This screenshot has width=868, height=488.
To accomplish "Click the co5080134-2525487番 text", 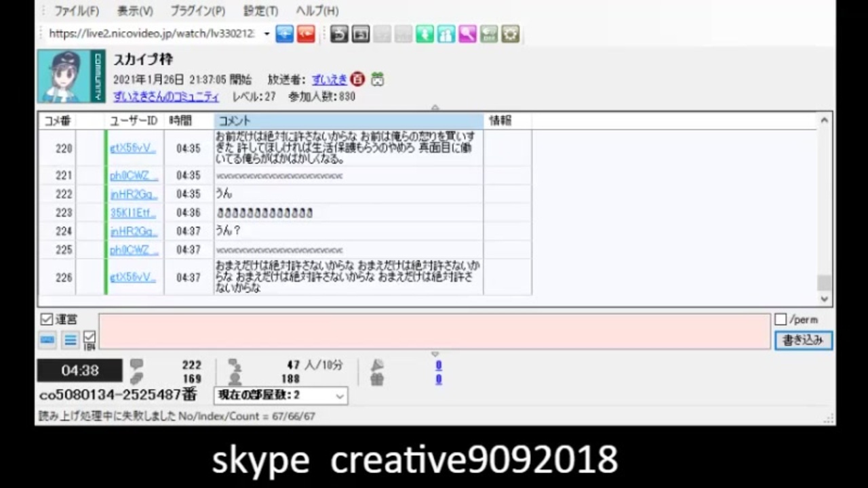I will point(118,394).
